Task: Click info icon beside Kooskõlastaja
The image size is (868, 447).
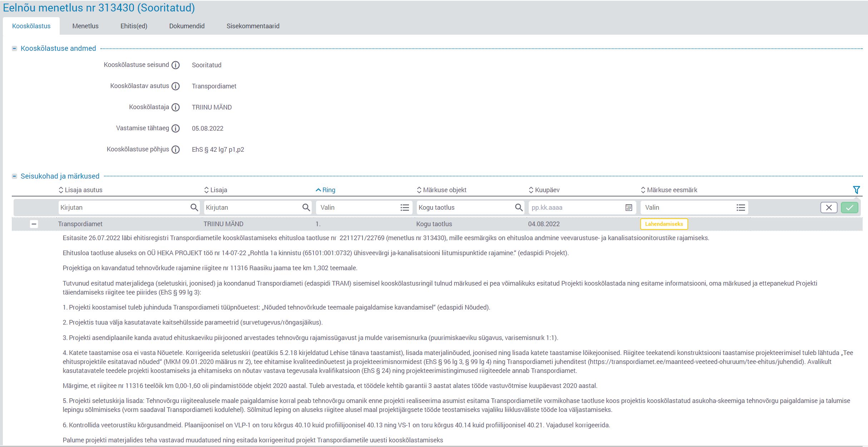Action: [176, 107]
